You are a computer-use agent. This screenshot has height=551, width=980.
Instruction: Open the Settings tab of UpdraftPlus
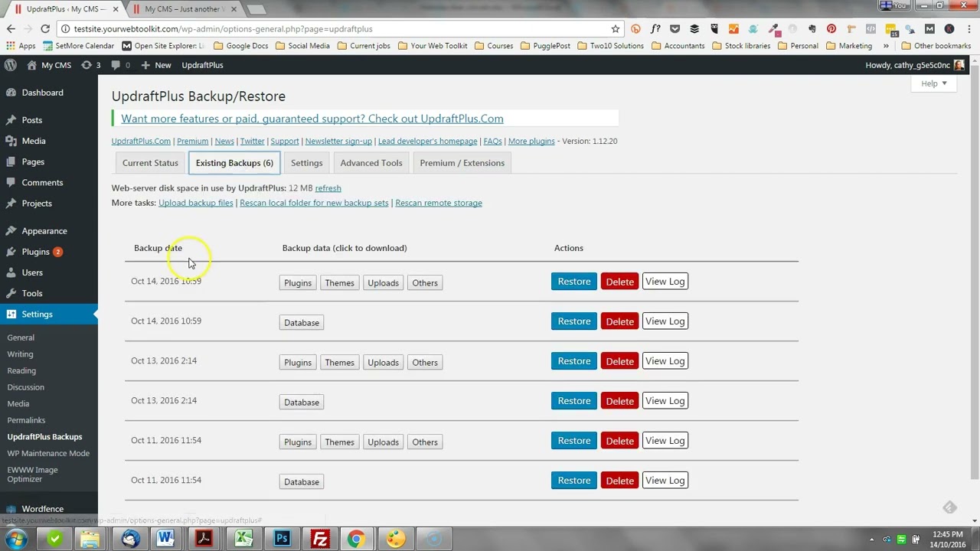click(306, 163)
